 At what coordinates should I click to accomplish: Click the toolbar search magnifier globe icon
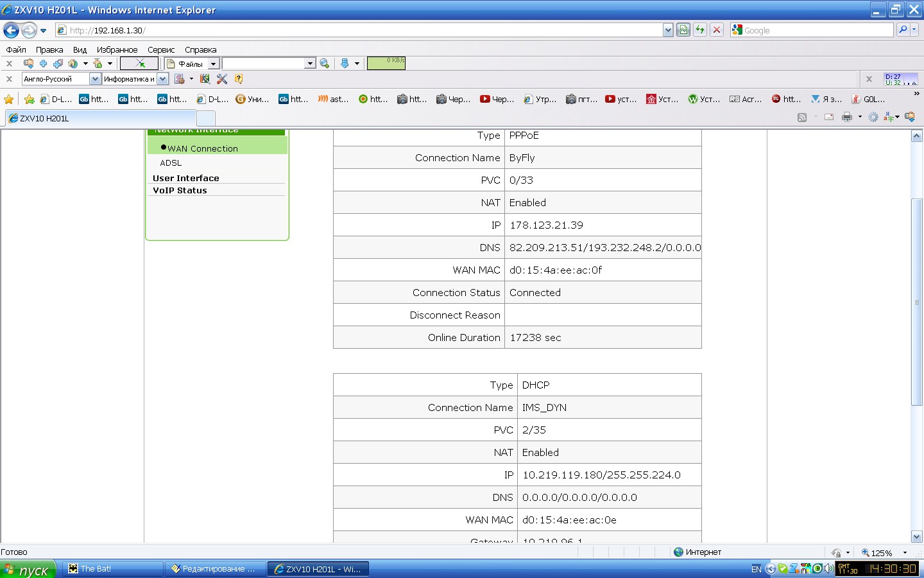tap(325, 64)
